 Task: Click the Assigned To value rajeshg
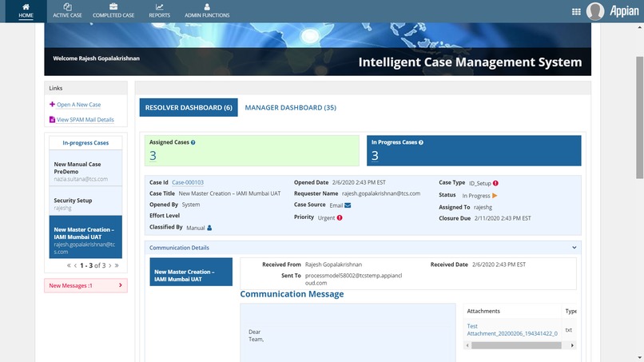coord(483,208)
